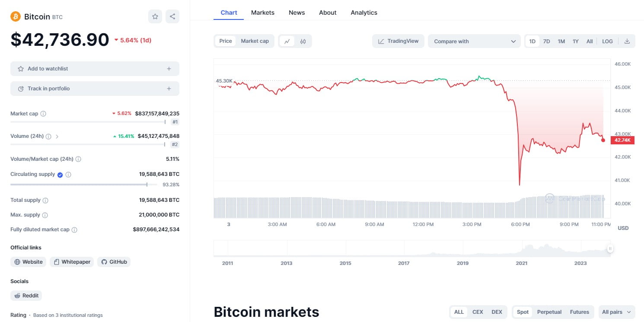Image resolution: width=644 pixels, height=322 pixels.
Task: Filter markets by CEX
Action: 478,312
